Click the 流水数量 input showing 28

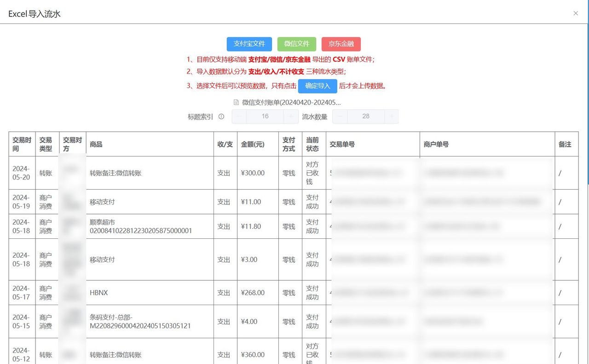366,116
